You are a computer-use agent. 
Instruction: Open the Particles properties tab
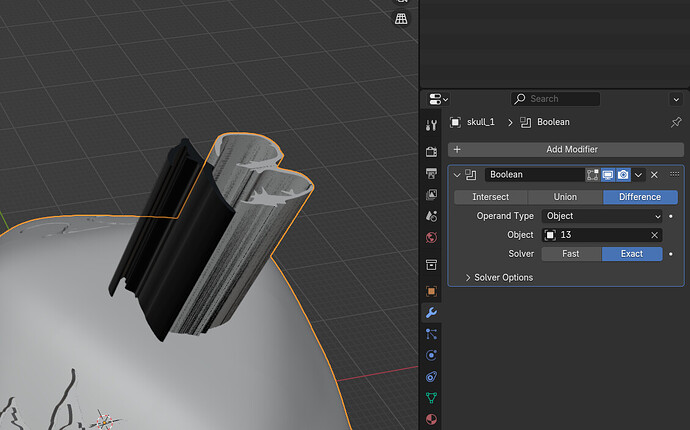coord(431,334)
